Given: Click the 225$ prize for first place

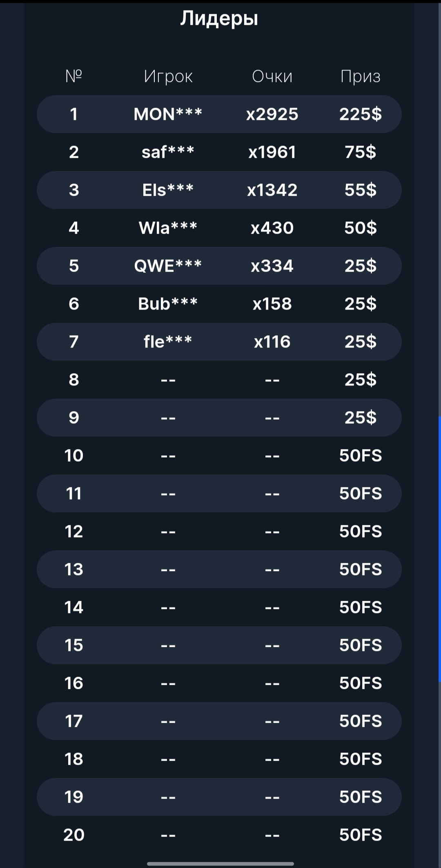Looking at the screenshot, I should point(361,114).
